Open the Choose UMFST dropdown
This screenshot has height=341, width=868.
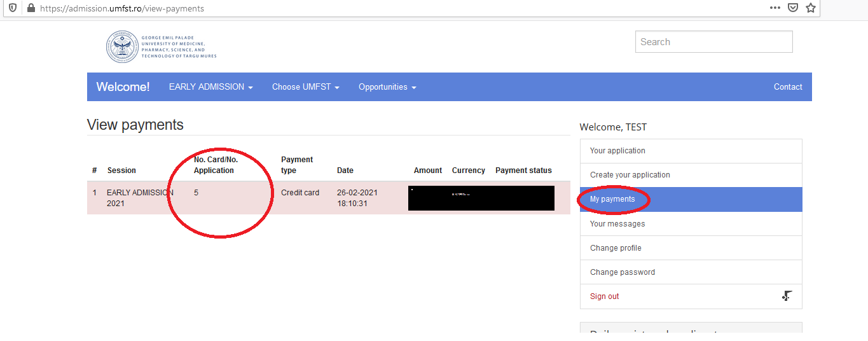[305, 87]
